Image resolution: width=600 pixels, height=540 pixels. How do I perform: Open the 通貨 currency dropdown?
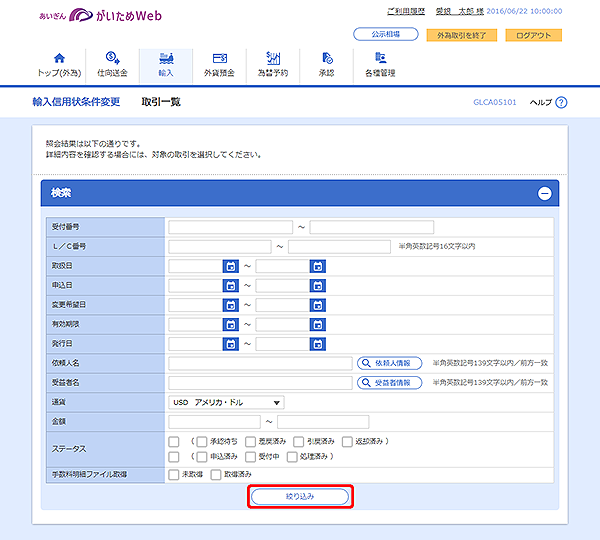pyautogui.click(x=226, y=402)
